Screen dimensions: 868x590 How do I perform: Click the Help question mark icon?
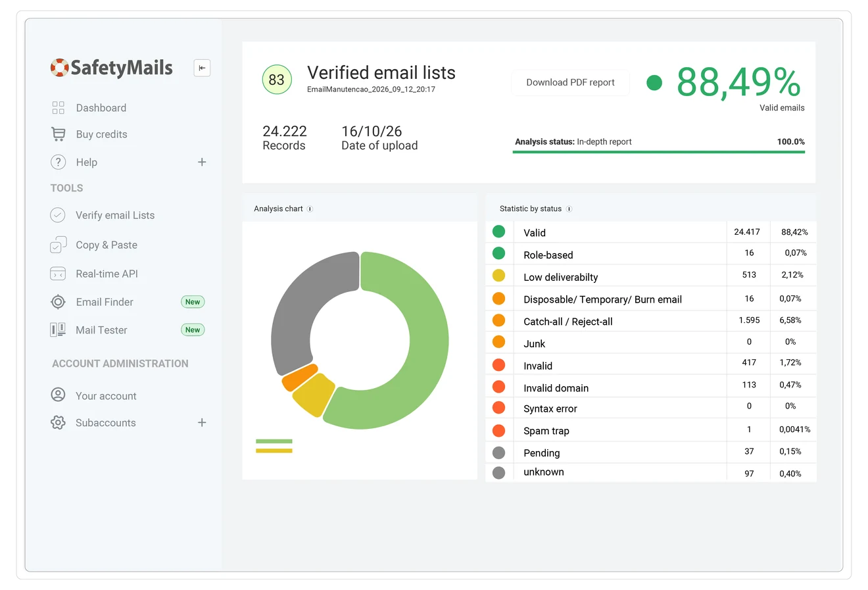click(58, 162)
